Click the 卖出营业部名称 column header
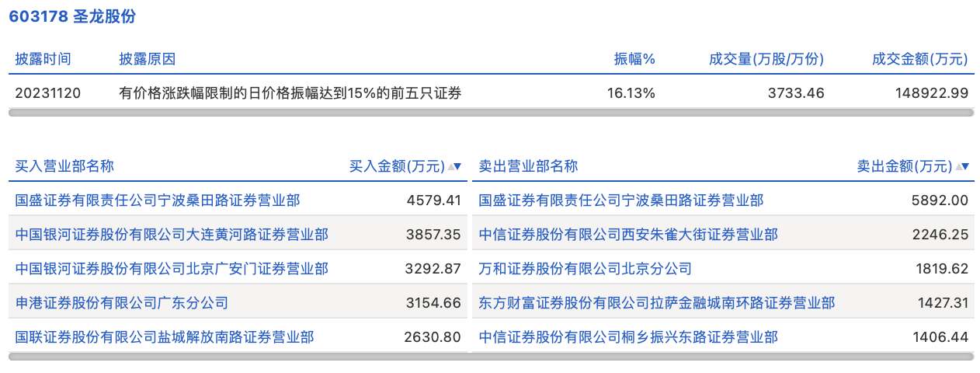 (x=528, y=166)
